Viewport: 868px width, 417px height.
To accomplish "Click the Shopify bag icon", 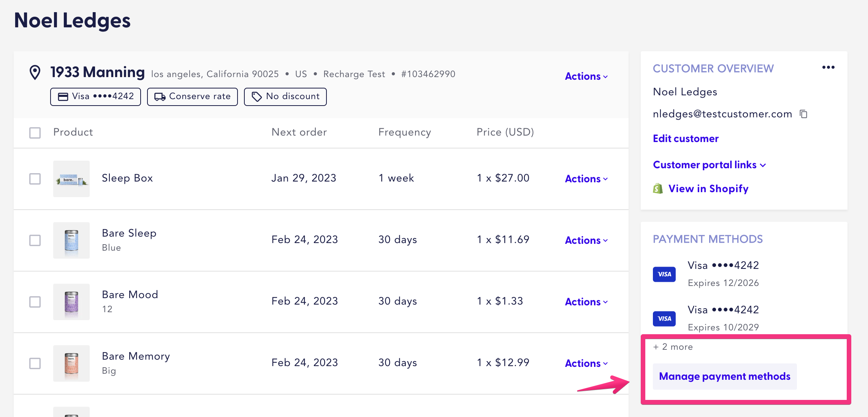I will click(x=658, y=188).
